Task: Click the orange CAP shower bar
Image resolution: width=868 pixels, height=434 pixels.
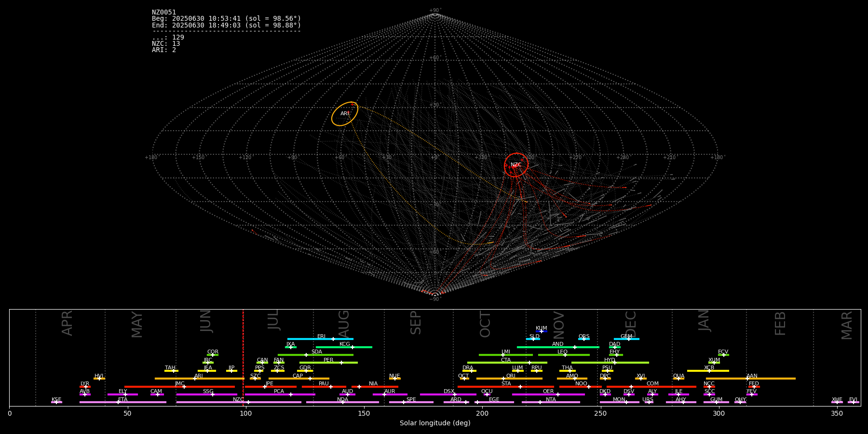Action: (299, 379)
